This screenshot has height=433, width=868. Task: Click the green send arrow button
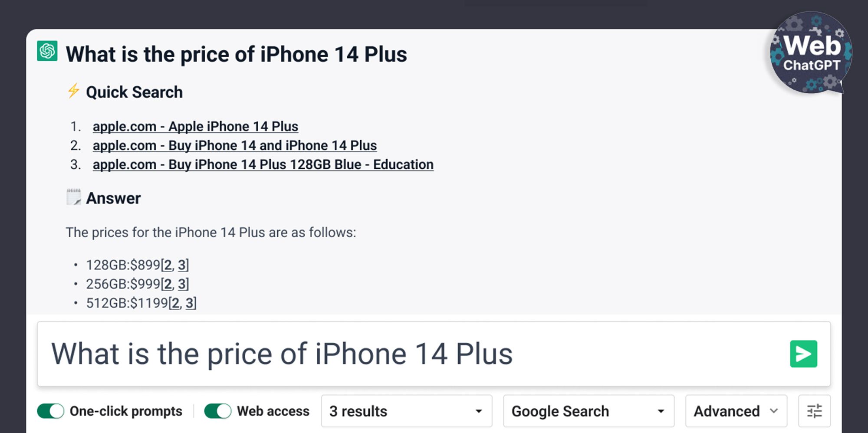803,354
